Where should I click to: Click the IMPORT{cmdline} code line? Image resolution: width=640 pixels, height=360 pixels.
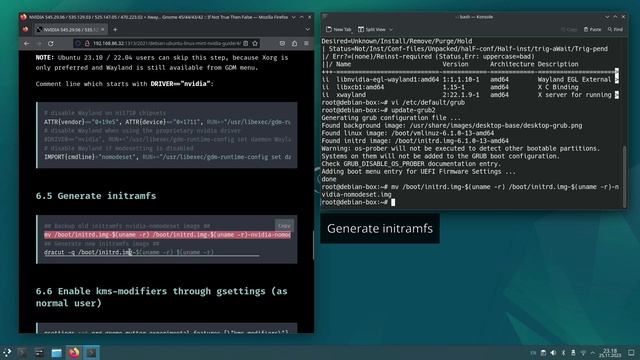167,157
